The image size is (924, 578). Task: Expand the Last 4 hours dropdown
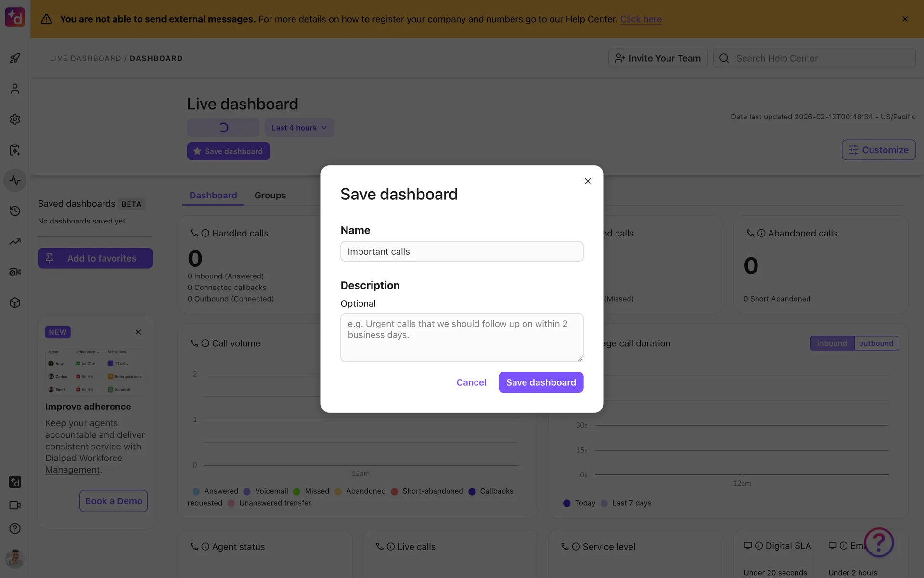(x=299, y=128)
